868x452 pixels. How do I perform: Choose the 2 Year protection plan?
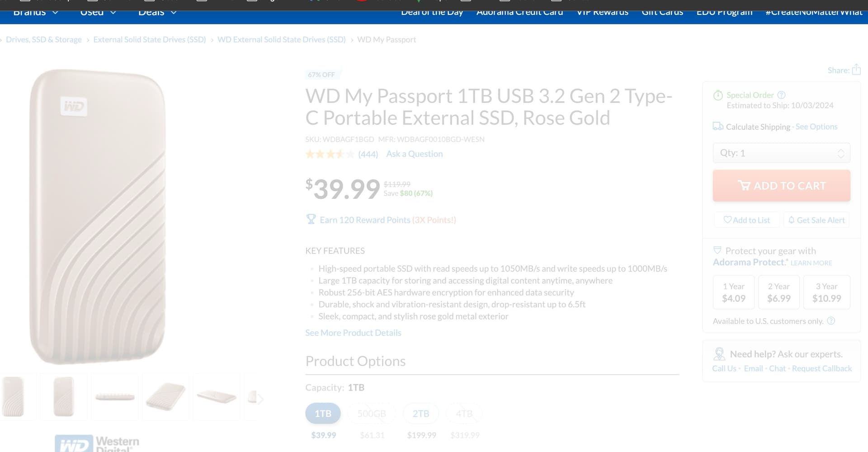[x=779, y=292]
